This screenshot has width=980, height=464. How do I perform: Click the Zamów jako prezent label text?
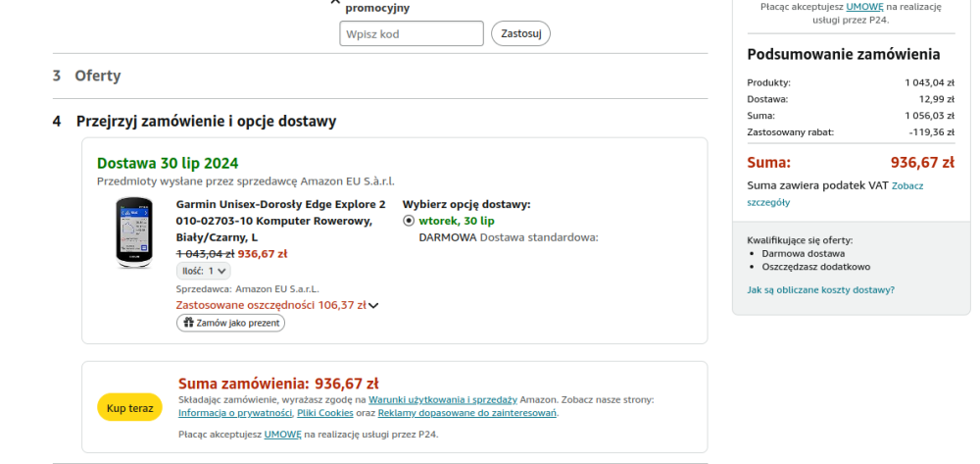(238, 323)
